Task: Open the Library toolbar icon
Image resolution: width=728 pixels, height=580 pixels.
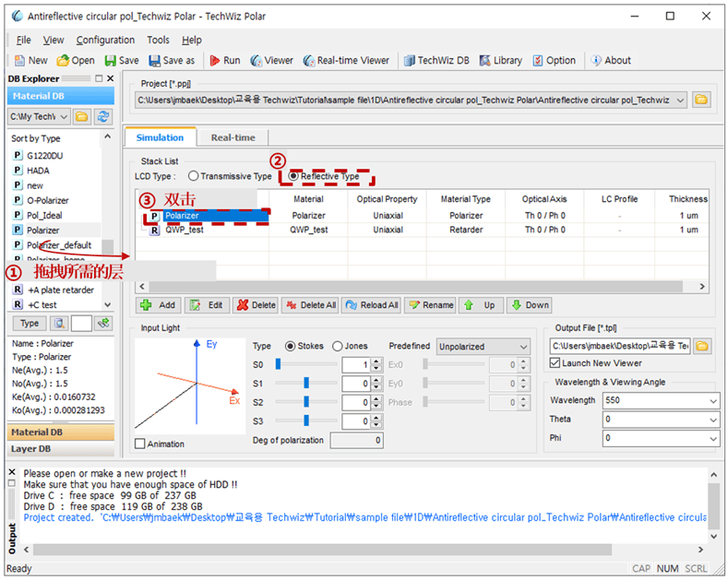Action: click(x=500, y=61)
